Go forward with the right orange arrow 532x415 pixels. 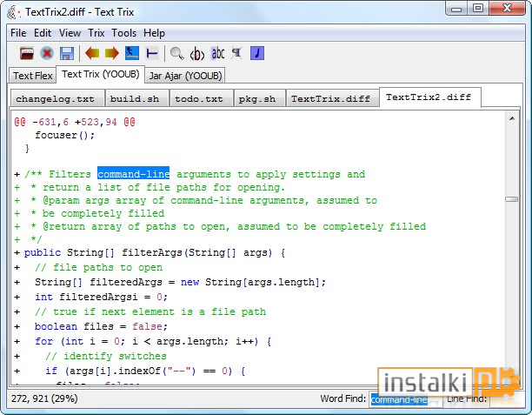(x=112, y=53)
